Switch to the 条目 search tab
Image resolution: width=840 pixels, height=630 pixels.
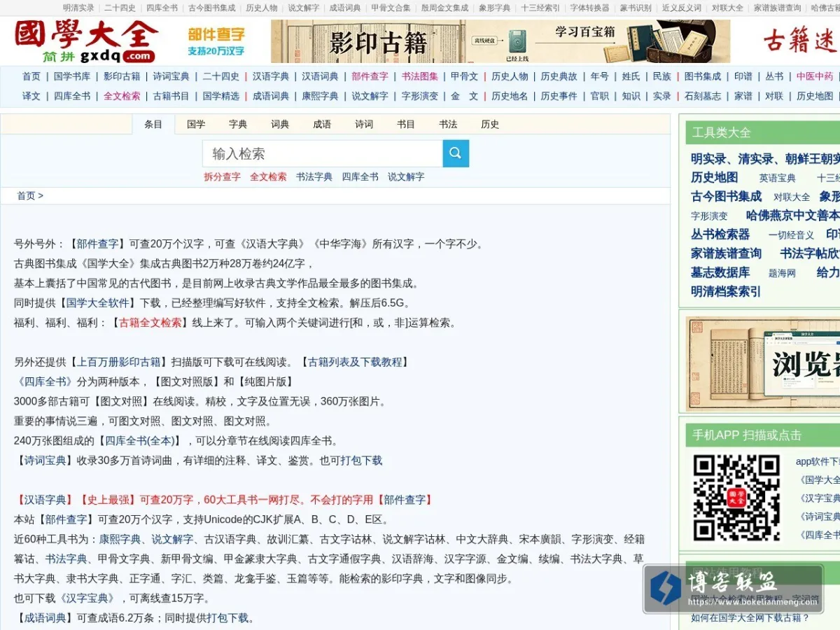tap(153, 124)
